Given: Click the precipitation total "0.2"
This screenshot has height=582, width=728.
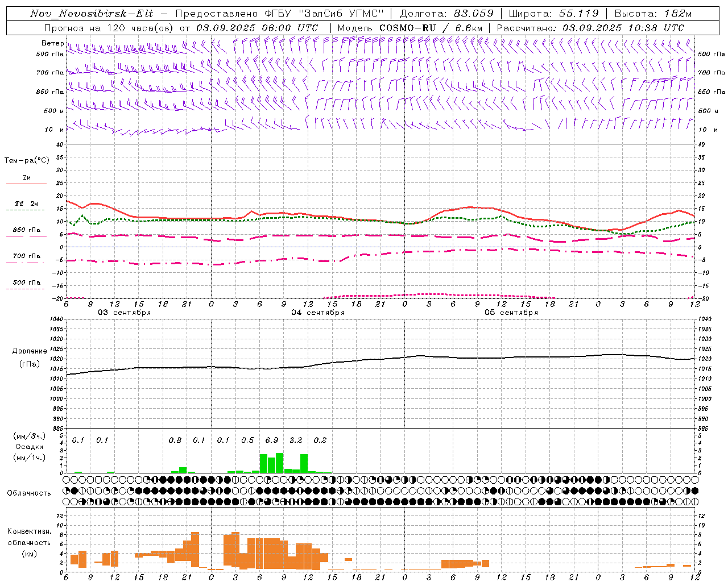Looking at the screenshot, I should coord(320,440).
